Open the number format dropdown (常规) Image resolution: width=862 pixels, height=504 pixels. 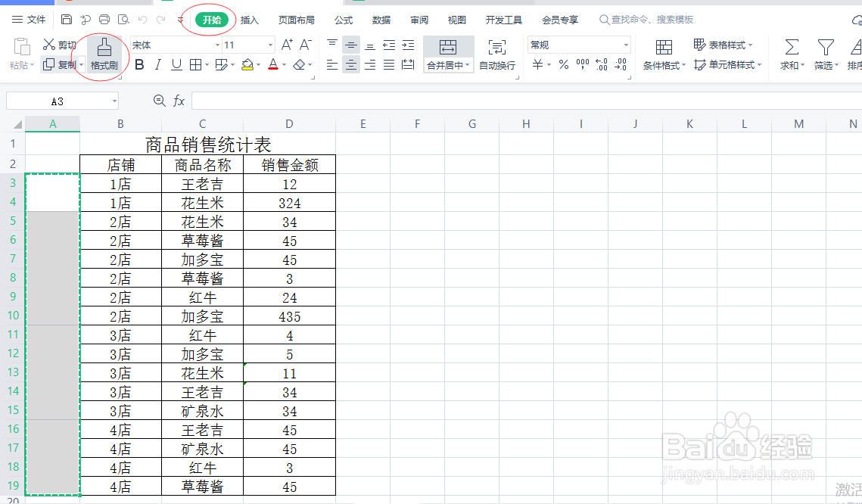[x=626, y=45]
